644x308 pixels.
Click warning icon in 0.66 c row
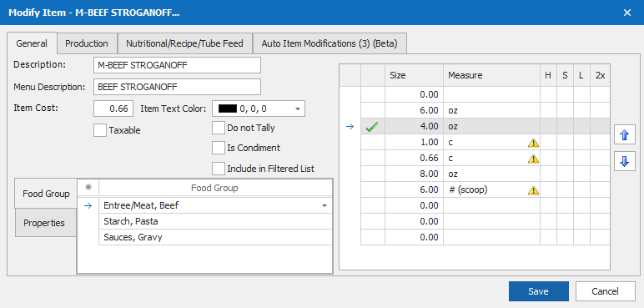(533, 159)
